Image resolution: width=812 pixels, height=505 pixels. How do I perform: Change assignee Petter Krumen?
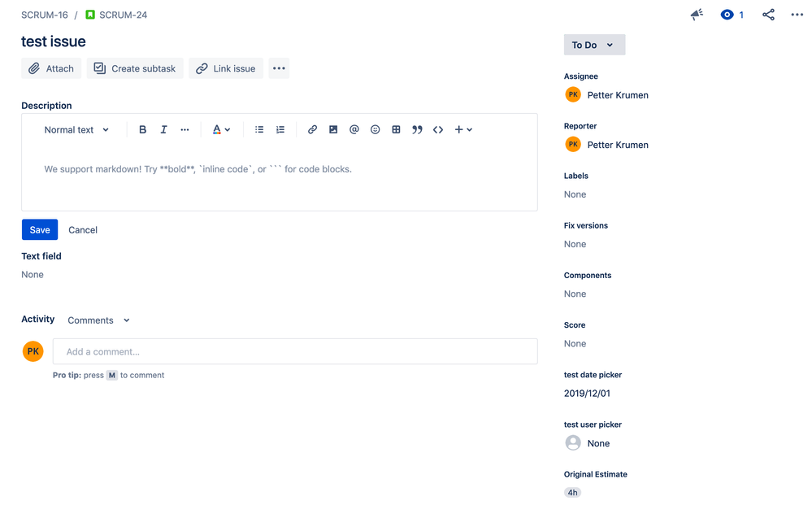tap(618, 95)
